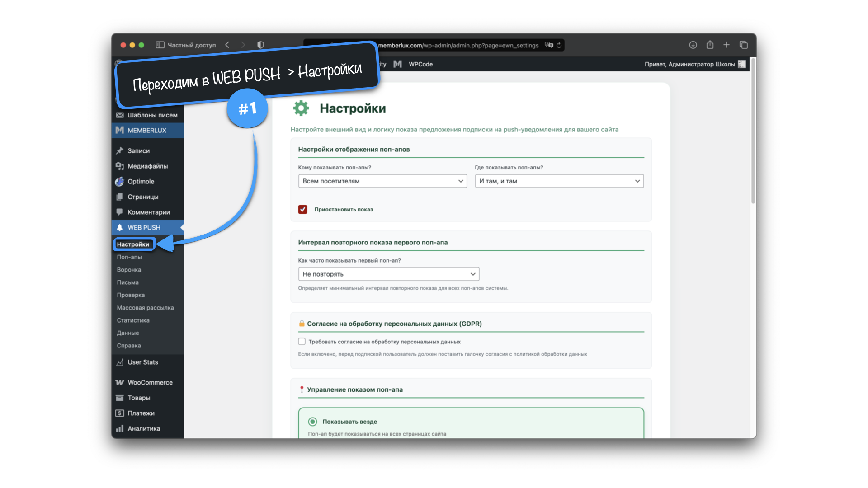
Task: Click the Safari downloads icon
Action: 693,45
